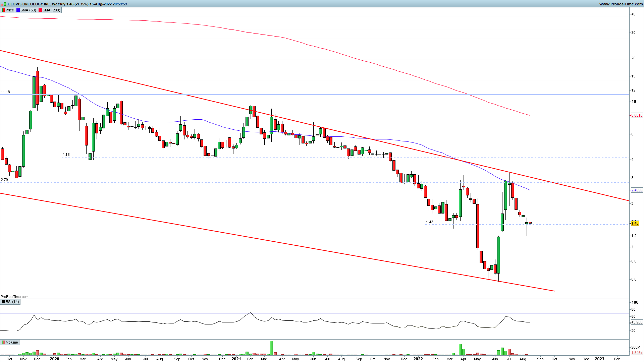Viewport: 644px width, 362px height.
Task: Click the 8.0818 SMA 200 price tag
Action: point(637,115)
